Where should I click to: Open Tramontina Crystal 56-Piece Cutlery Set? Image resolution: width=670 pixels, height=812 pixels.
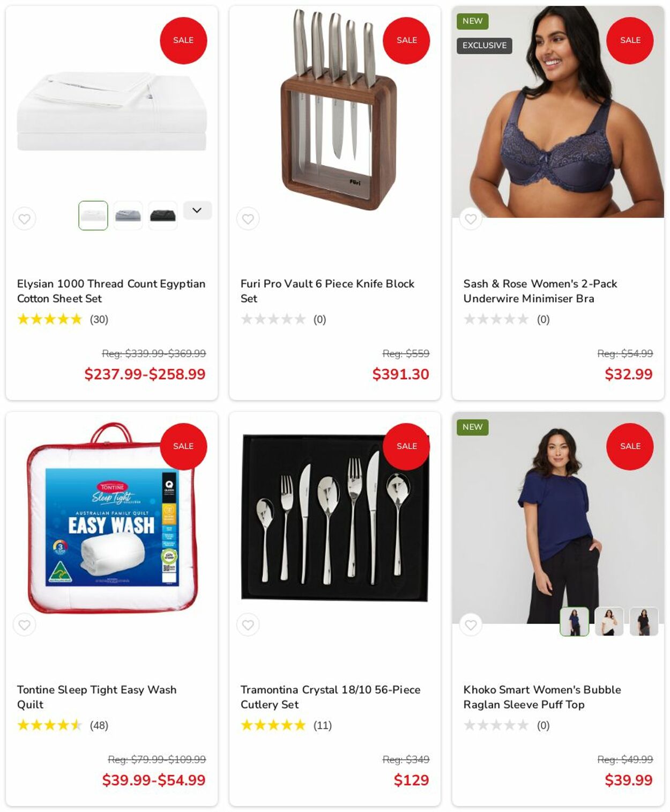point(330,697)
